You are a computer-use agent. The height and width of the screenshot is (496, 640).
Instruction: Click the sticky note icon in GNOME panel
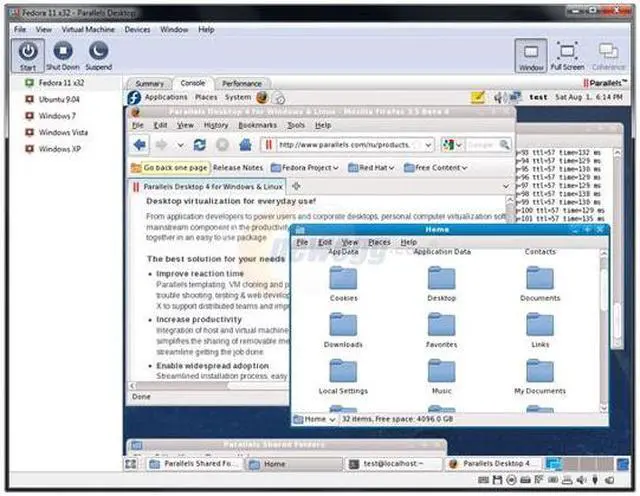[x=478, y=97]
